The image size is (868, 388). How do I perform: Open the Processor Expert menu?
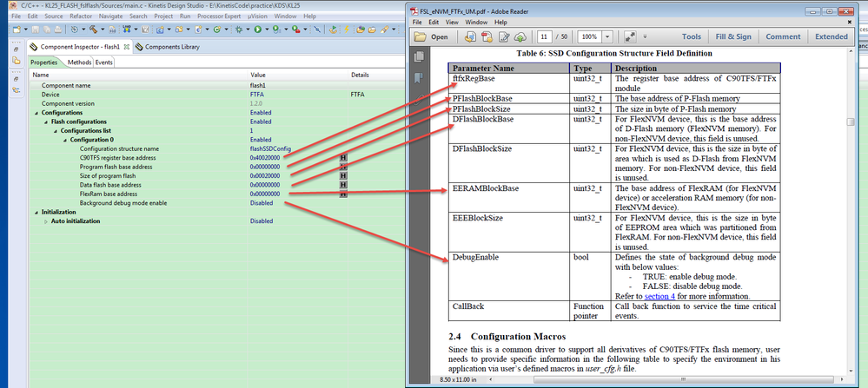pyautogui.click(x=219, y=16)
